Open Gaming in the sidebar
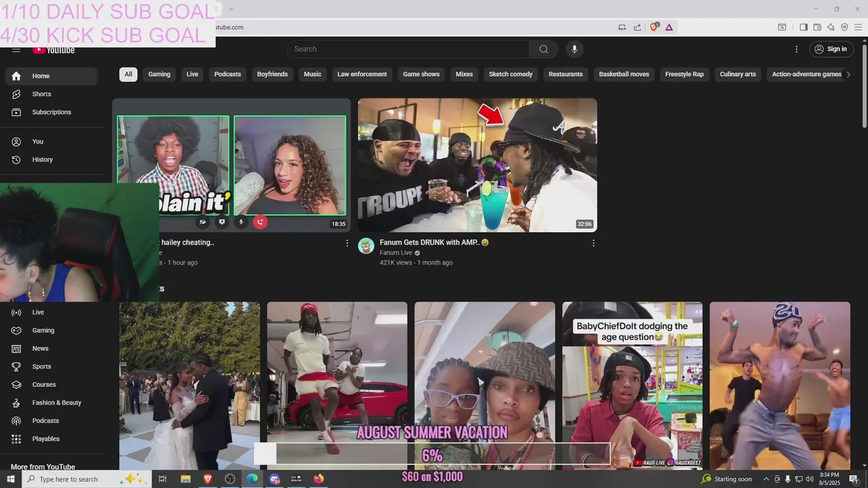 [x=51, y=330]
